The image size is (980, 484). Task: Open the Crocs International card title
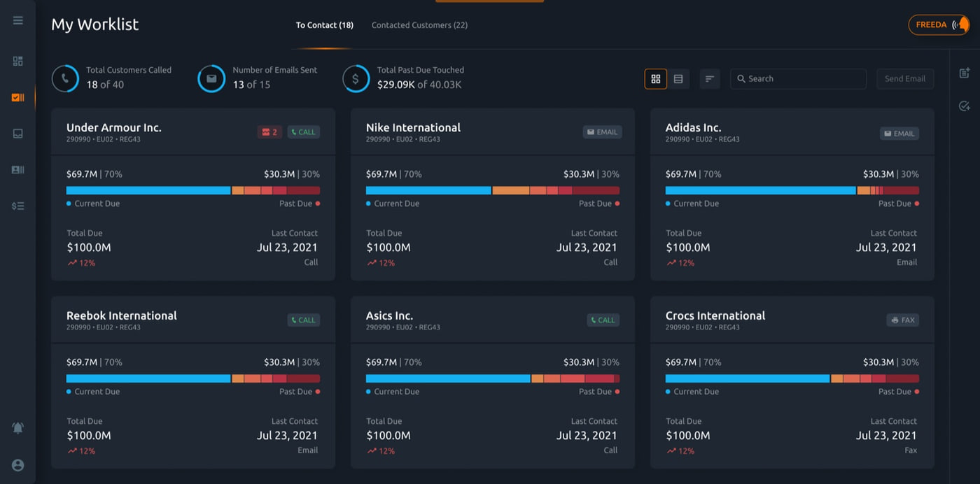(x=715, y=315)
